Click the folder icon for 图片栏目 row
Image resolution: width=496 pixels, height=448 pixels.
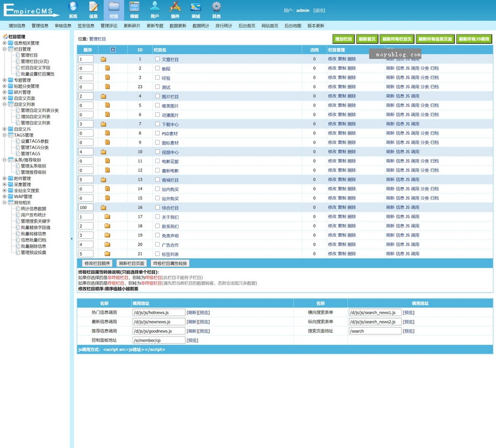[103, 96]
